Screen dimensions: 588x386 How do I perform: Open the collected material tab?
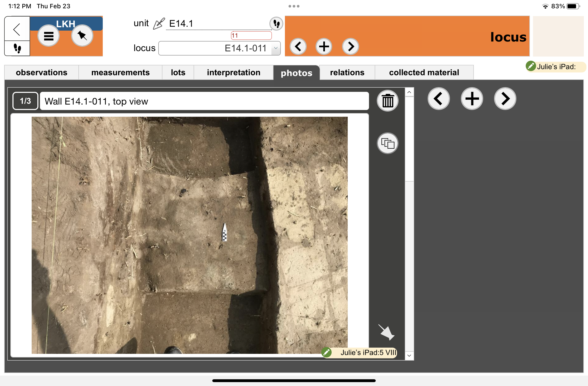pos(424,72)
